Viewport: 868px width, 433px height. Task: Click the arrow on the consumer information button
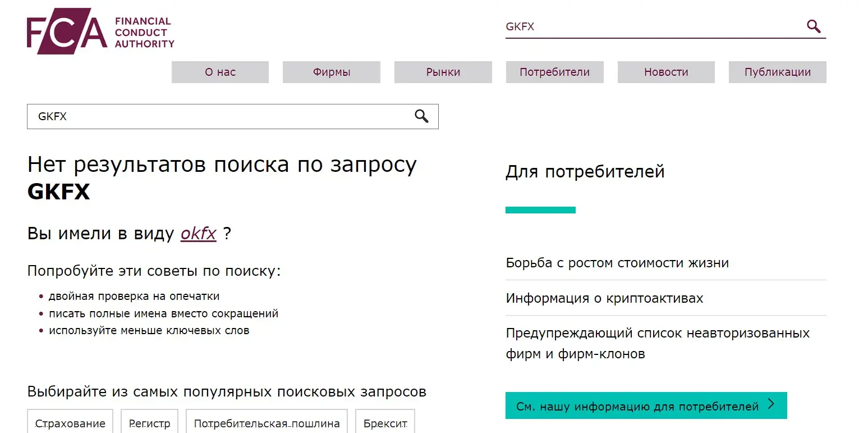(771, 405)
